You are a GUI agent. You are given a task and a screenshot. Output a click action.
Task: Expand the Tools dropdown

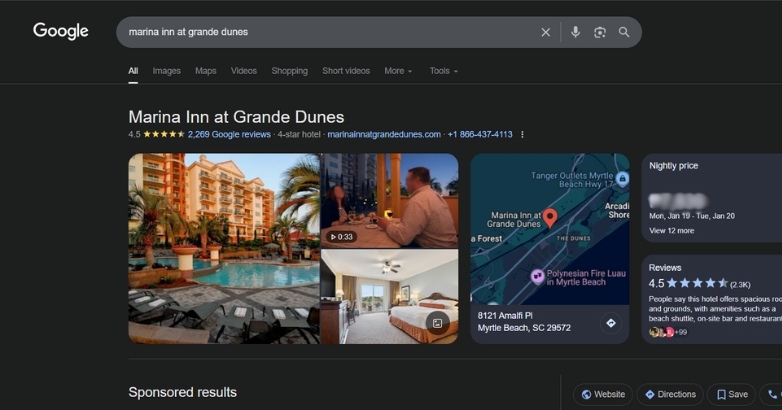(443, 71)
